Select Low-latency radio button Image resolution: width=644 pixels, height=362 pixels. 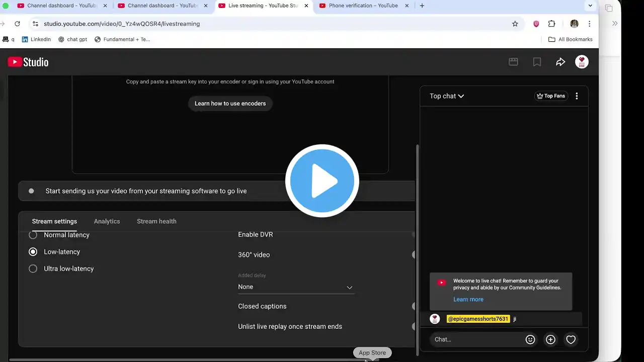click(33, 252)
